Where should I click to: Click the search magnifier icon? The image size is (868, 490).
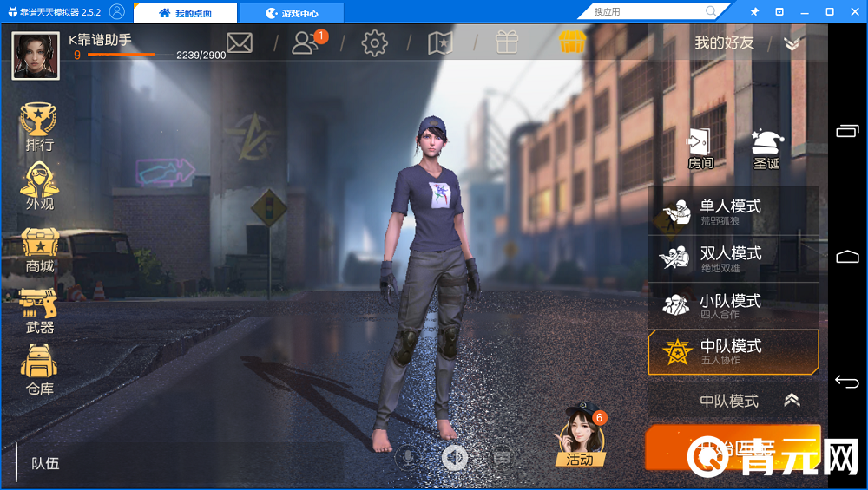pyautogui.click(x=711, y=11)
